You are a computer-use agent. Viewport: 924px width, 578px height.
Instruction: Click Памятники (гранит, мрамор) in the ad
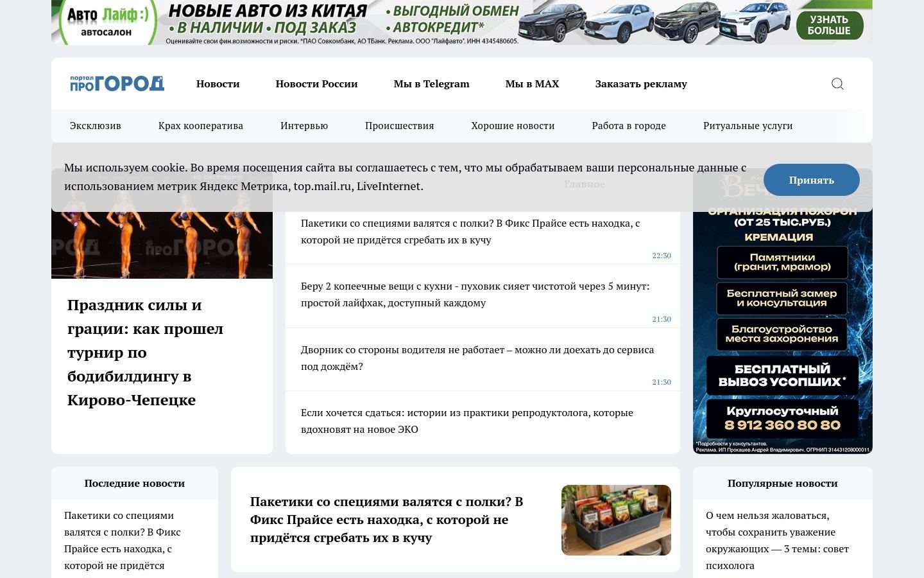pyautogui.click(x=782, y=262)
